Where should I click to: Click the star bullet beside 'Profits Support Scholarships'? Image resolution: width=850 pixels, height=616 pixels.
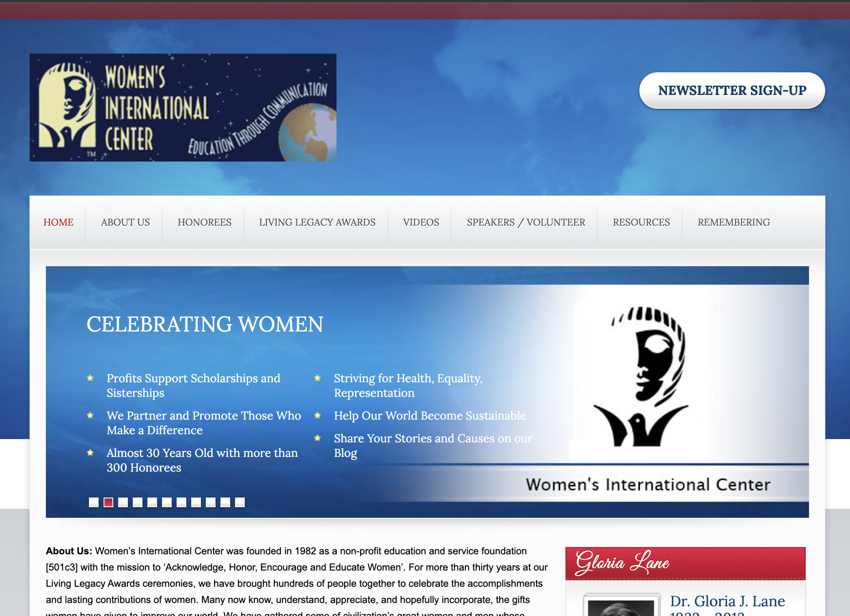click(x=90, y=378)
